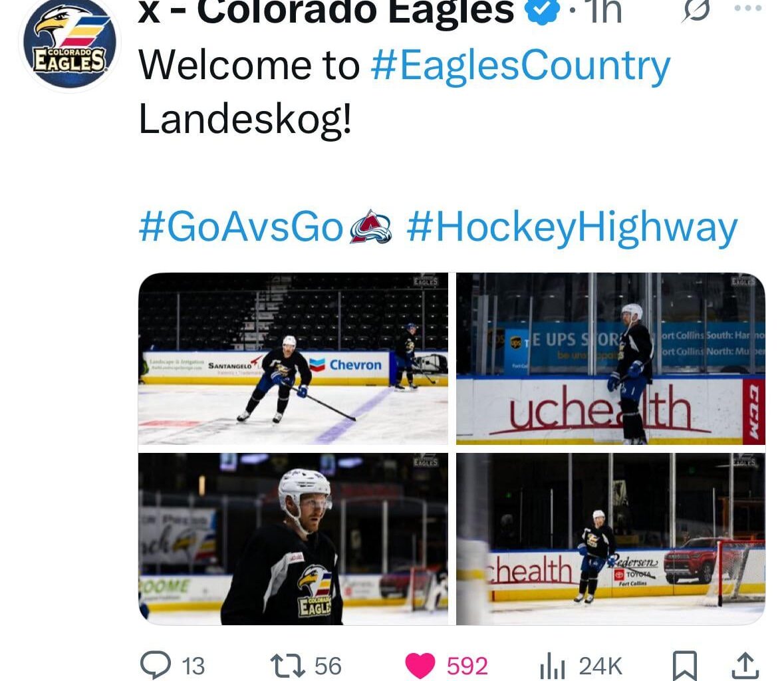Screen dimensions: 784x681
Task: View the close-up player helmet photo
Action: pos(293,539)
